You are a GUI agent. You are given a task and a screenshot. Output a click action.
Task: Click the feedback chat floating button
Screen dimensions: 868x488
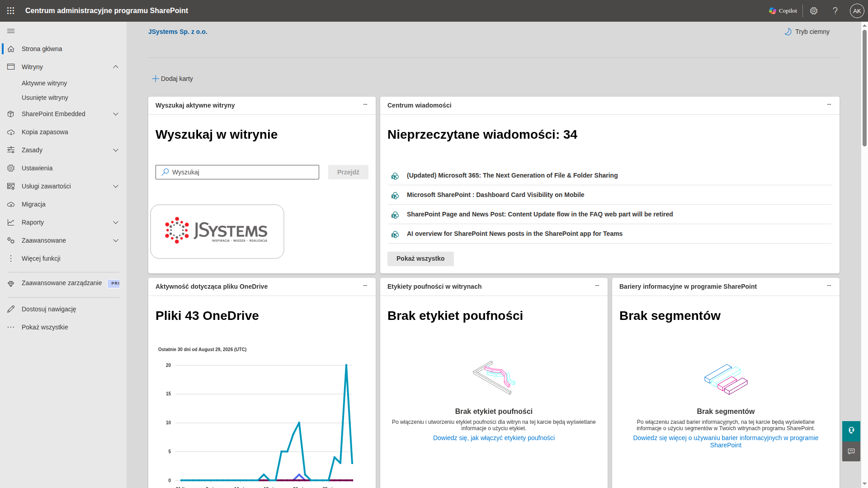851,451
